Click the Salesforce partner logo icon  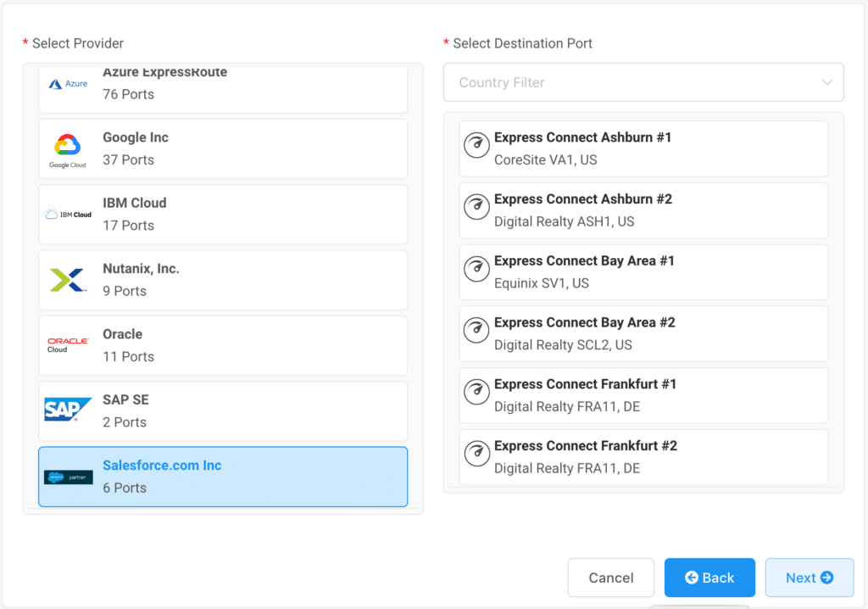click(68, 477)
